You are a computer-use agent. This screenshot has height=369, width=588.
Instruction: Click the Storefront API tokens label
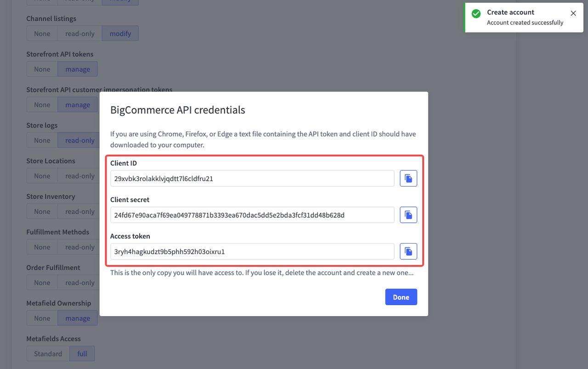click(x=60, y=54)
